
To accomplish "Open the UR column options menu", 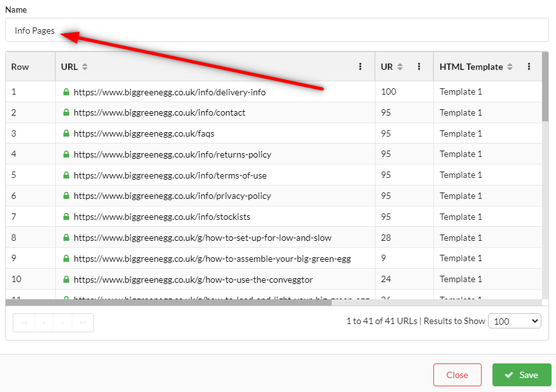I will coord(419,67).
